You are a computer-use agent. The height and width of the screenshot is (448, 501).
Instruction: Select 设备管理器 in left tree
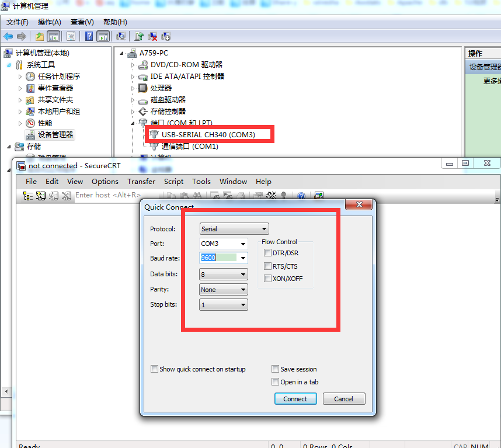point(55,135)
